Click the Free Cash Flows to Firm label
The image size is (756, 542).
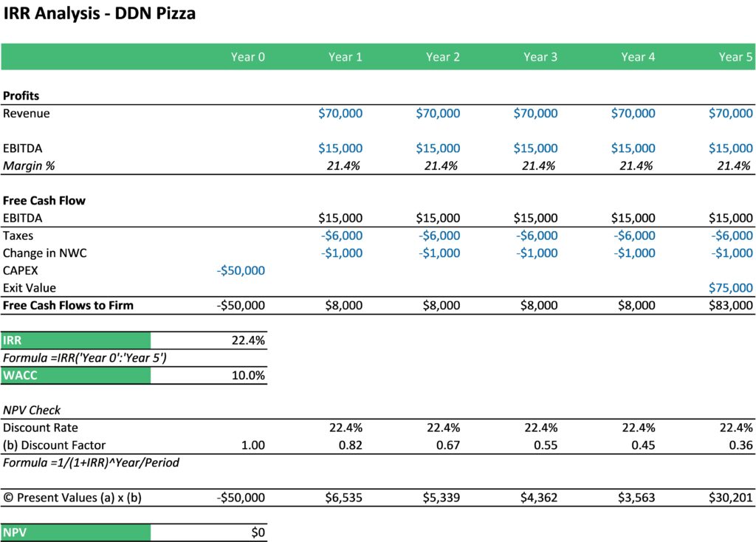coord(68,305)
